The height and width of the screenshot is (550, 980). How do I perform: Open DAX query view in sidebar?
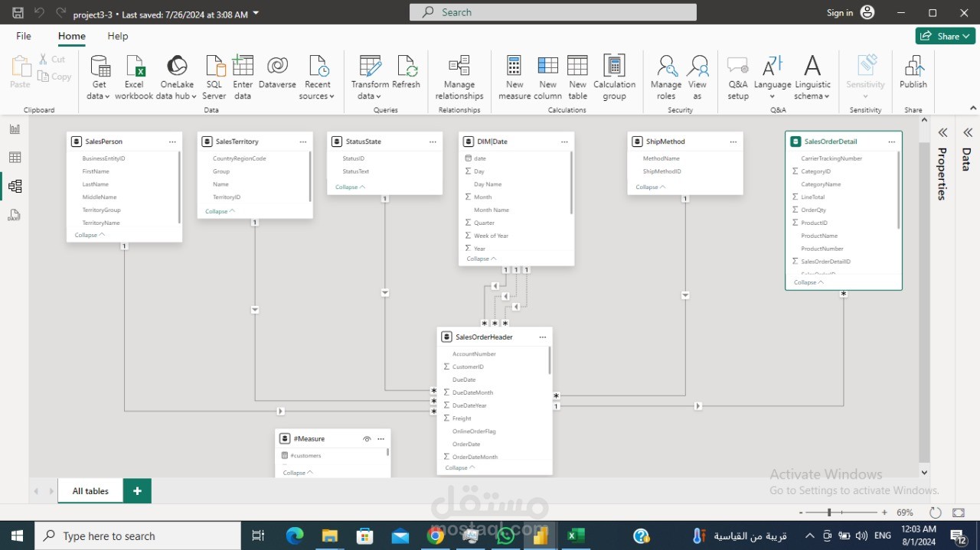point(15,215)
